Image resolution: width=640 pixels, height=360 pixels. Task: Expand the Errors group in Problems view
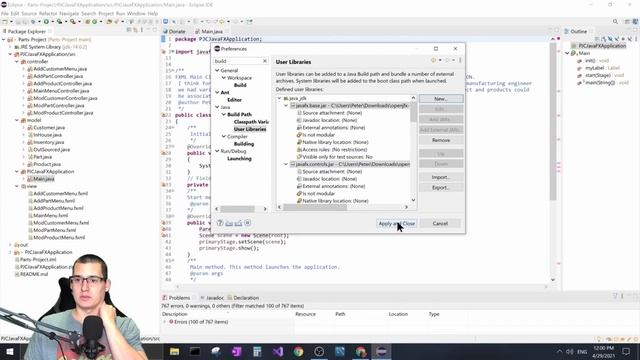tap(165, 322)
